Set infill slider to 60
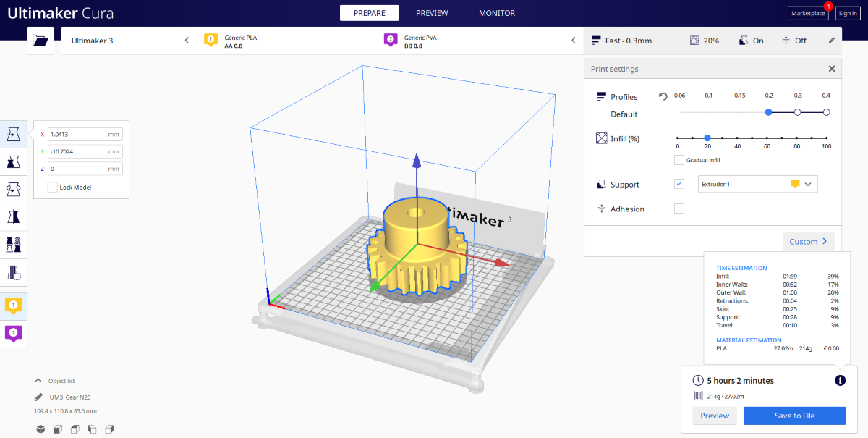This screenshot has height=438, width=868. [x=767, y=138]
